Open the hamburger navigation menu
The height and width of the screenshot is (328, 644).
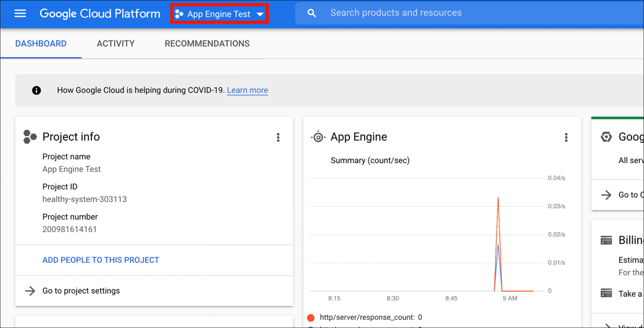pos(20,13)
